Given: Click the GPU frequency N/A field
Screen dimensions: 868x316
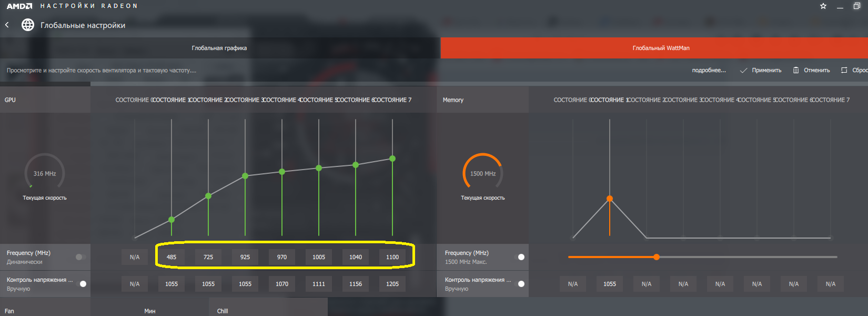Looking at the screenshot, I should point(135,257).
